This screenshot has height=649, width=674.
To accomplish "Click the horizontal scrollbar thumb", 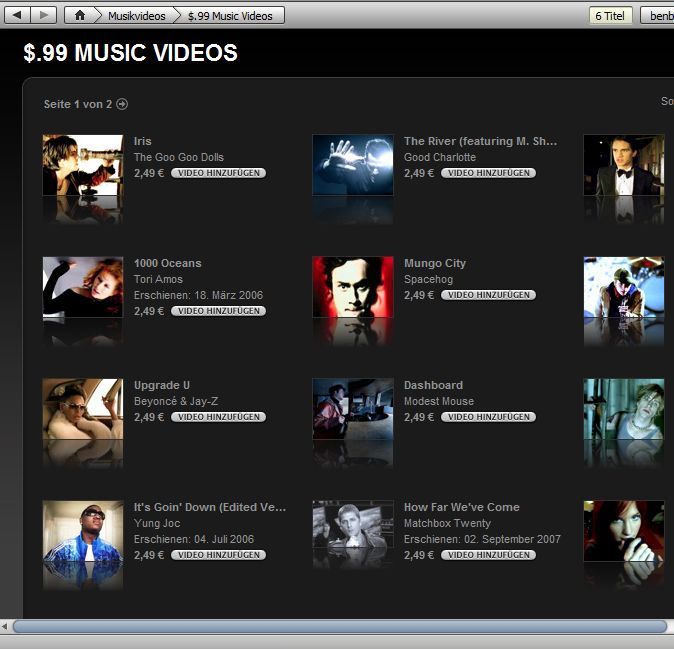I will pos(340,626).
